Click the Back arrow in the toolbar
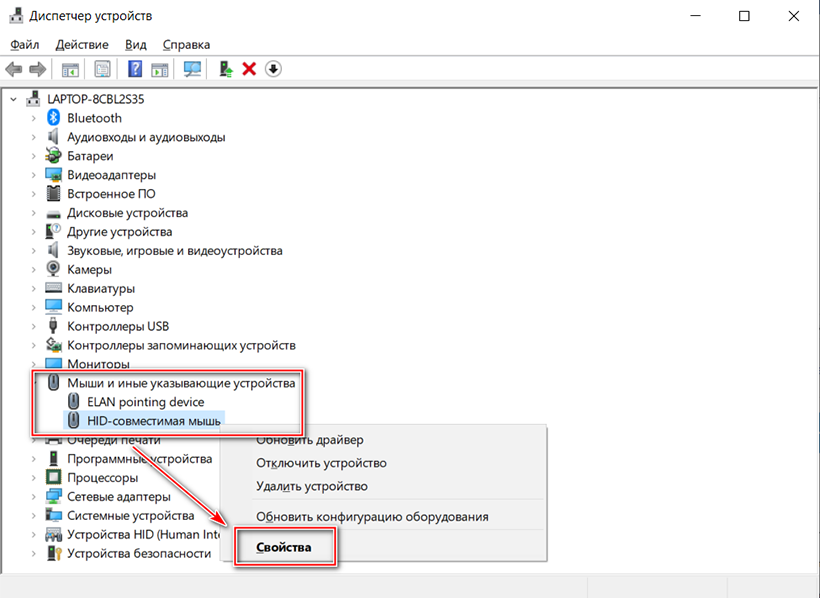 point(14,69)
